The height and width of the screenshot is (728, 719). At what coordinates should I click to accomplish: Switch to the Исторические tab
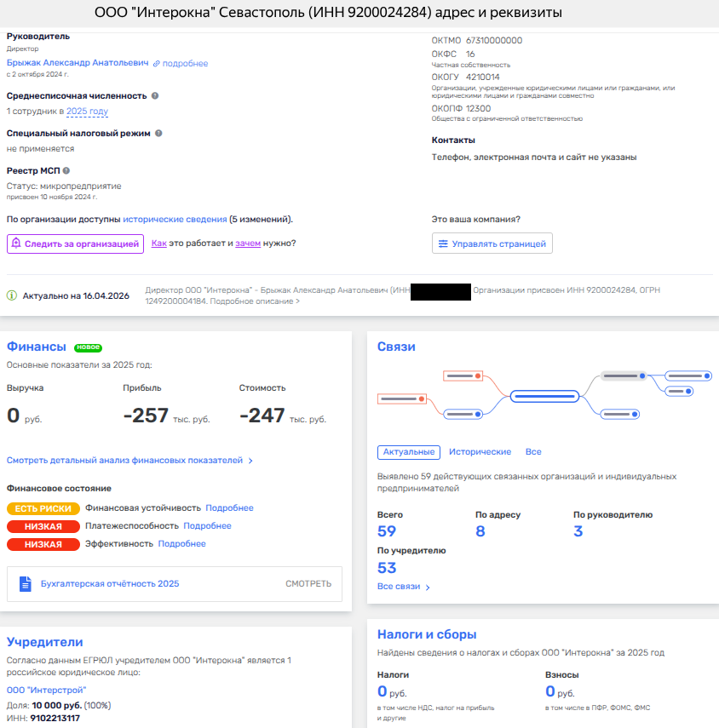pyautogui.click(x=480, y=452)
